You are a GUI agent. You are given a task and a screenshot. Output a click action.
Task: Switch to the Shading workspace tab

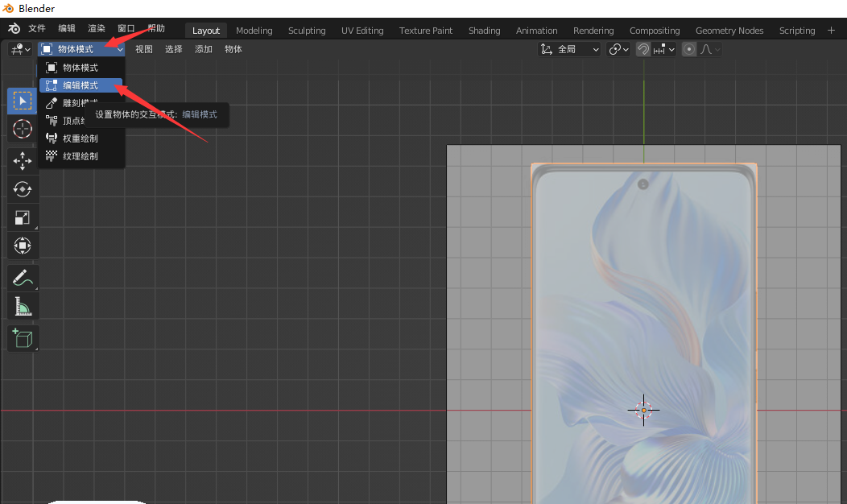[x=484, y=31]
